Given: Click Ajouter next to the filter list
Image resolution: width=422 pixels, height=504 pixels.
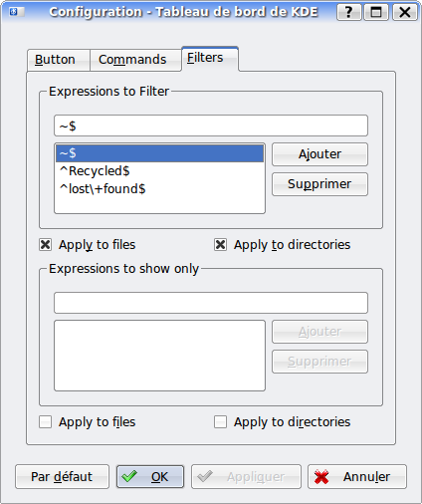Looking at the screenshot, I should click(x=319, y=154).
